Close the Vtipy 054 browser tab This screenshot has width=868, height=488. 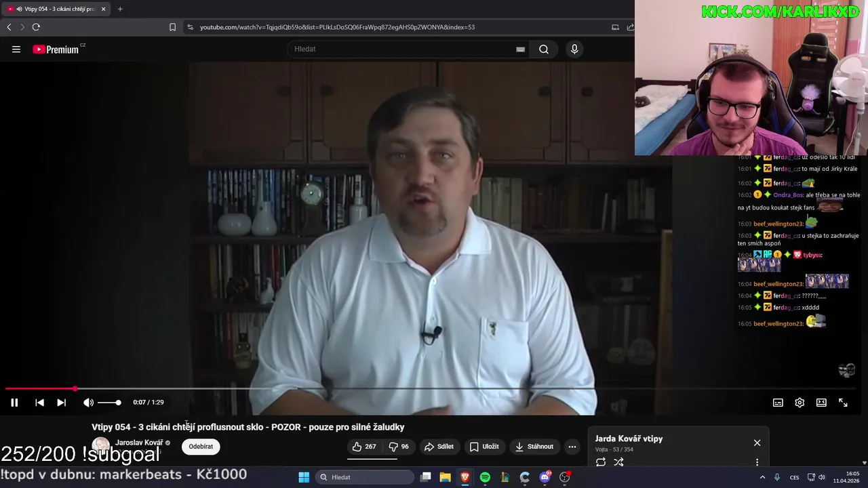103,9
